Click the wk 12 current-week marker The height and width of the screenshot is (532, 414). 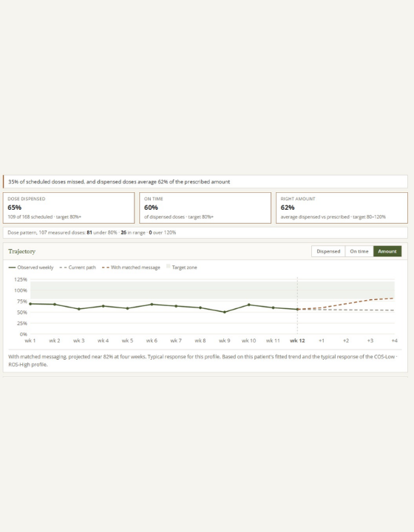(297, 309)
